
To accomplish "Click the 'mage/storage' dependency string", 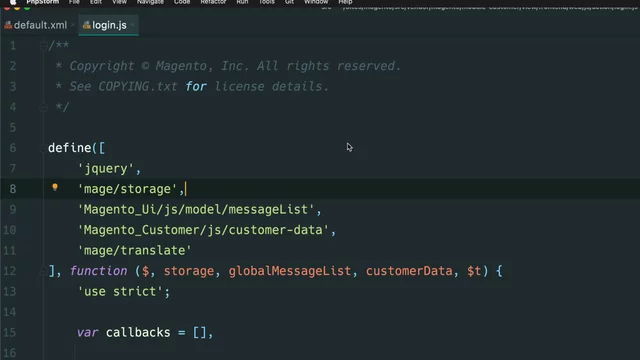I will (127, 189).
